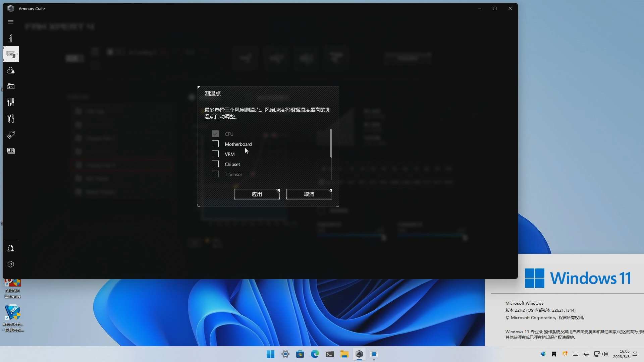Open Scenario Profiles sliders icon
This screenshot has height=362, width=644.
pos(11,102)
